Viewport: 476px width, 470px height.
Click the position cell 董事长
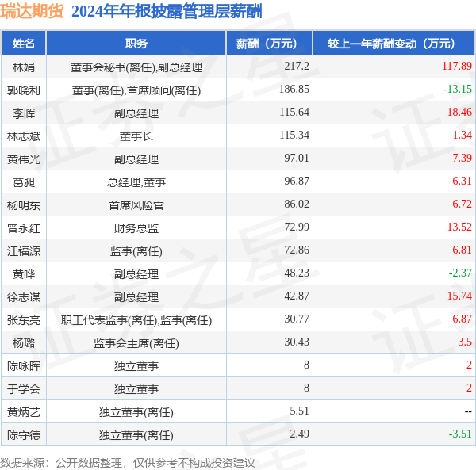[x=136, y=136]
